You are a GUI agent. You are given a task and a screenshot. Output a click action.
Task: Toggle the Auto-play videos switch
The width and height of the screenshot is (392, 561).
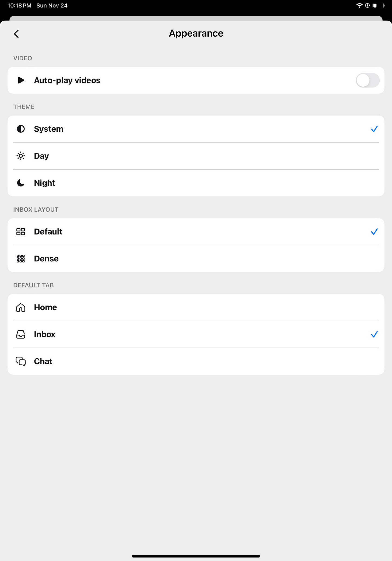[367, 80]
